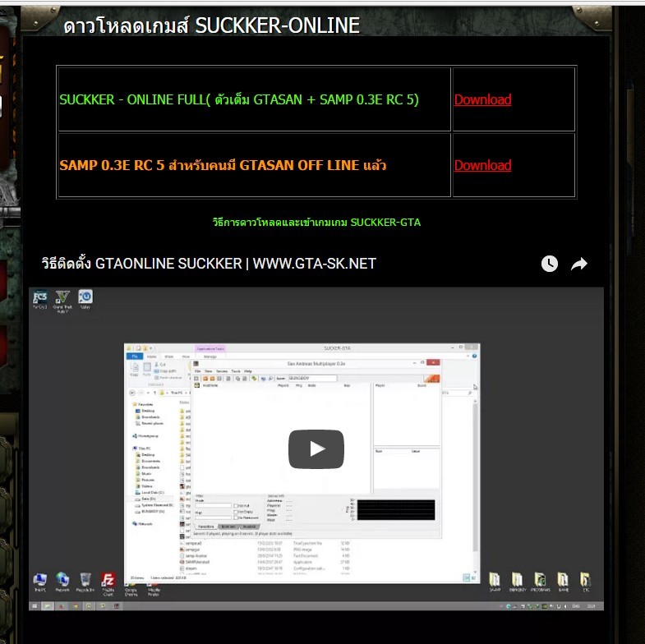The height and width of the screenshot is (644, 645).
Task: Click heading 'ดาวโหลดเกมส์ SUCKKER-ONLINE'
Action: pyautogui.click(x=211, y=25)
